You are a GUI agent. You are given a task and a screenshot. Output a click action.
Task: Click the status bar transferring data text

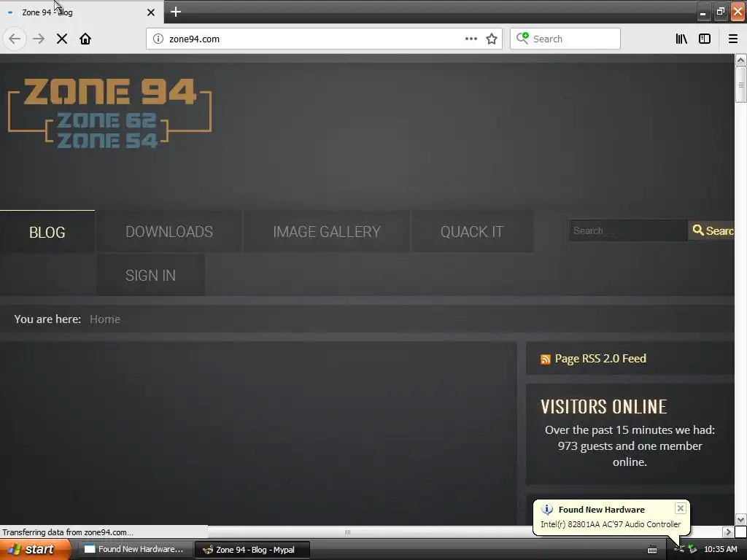pyautogui.click(x=68, y=532)
